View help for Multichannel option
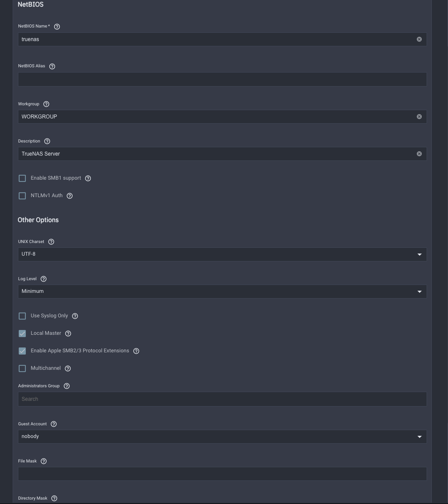This screenshot has height=504, width=448. coord(68,368)
